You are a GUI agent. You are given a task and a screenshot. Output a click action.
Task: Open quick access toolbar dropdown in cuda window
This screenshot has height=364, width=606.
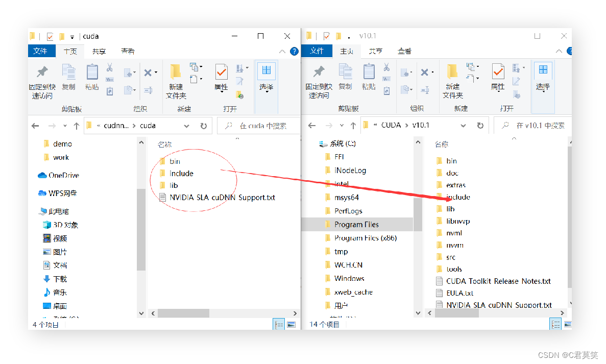(x=72, y=37)
